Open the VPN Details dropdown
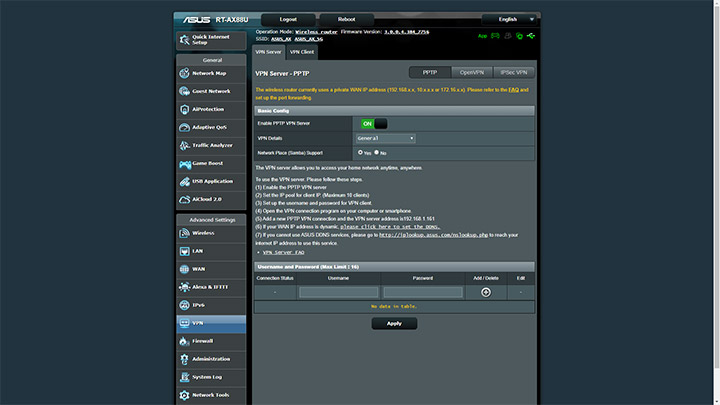The image size is (720, 405). click(386, 138)
